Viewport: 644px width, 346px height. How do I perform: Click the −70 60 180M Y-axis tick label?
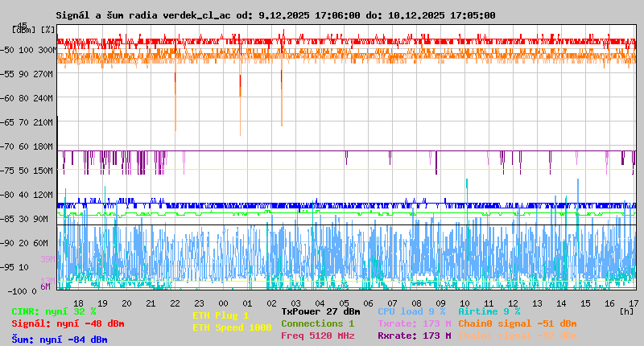pos(32,146)
